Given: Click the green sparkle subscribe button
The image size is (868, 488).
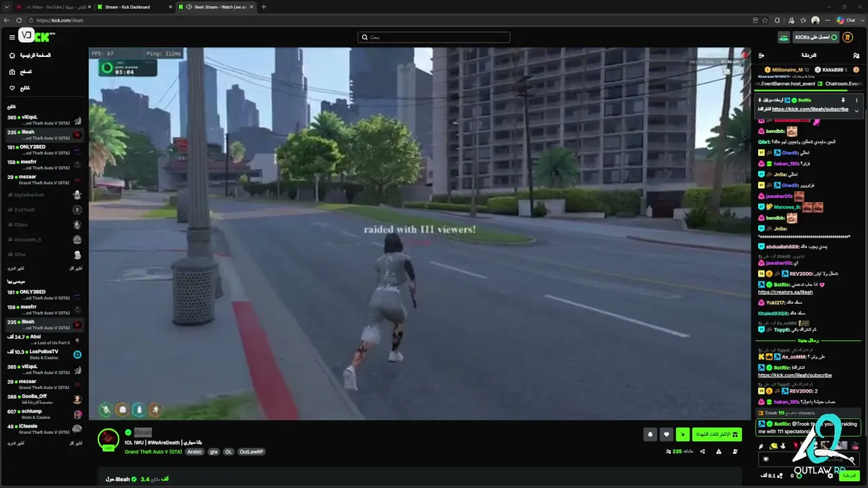Looking at the screenshot, I should coord(683,434).
